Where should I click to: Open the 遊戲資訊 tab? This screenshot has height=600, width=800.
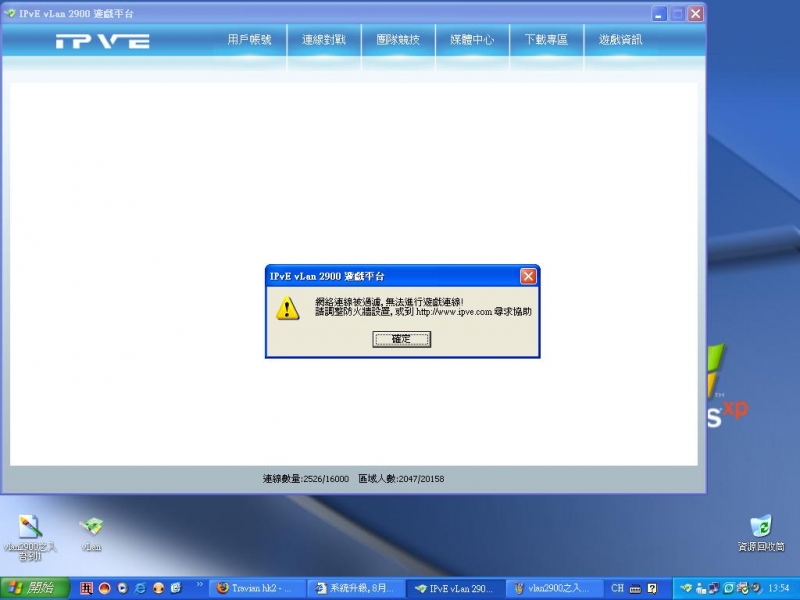620,40
